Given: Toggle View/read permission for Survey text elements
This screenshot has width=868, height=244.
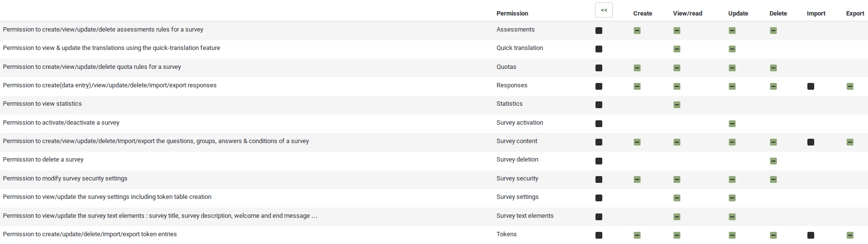Looking at the screenshot, I should [x=677, y=217].
